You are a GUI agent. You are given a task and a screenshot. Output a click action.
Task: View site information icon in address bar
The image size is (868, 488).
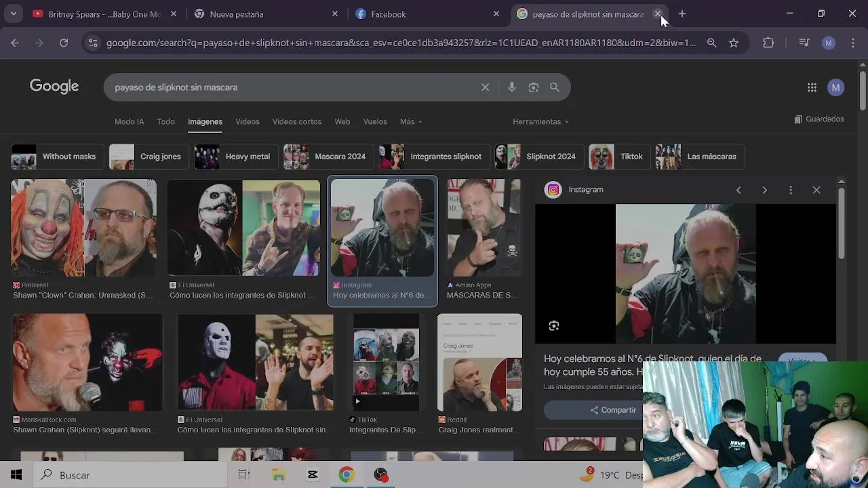point(94,43)
